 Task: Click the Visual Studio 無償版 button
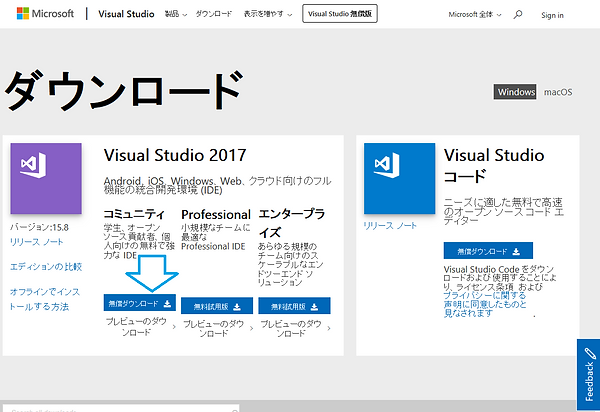pos(340,14)
